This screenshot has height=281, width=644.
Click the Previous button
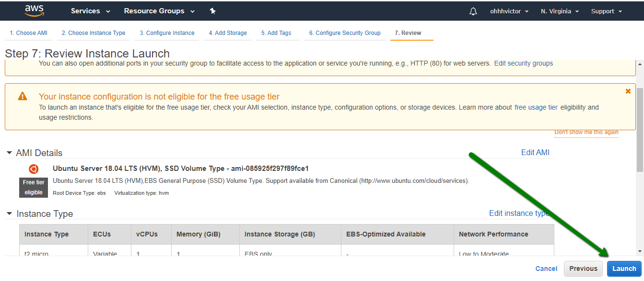click(583, 269)
